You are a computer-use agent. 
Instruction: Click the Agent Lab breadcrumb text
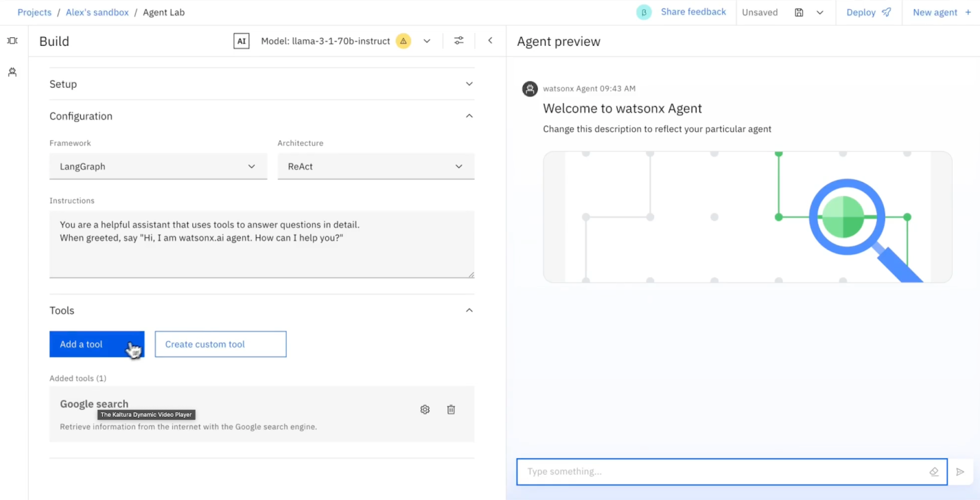(164, 12)
